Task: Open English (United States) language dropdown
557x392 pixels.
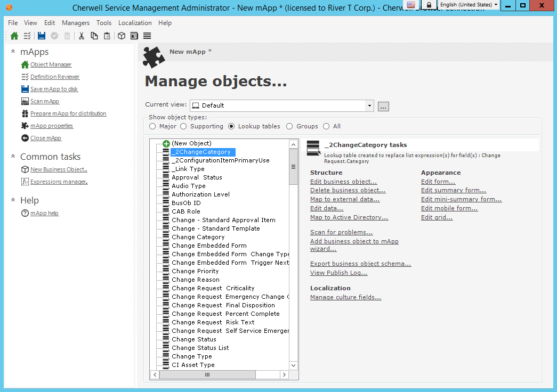Action: pyautogui.click(x=468, y=5)
